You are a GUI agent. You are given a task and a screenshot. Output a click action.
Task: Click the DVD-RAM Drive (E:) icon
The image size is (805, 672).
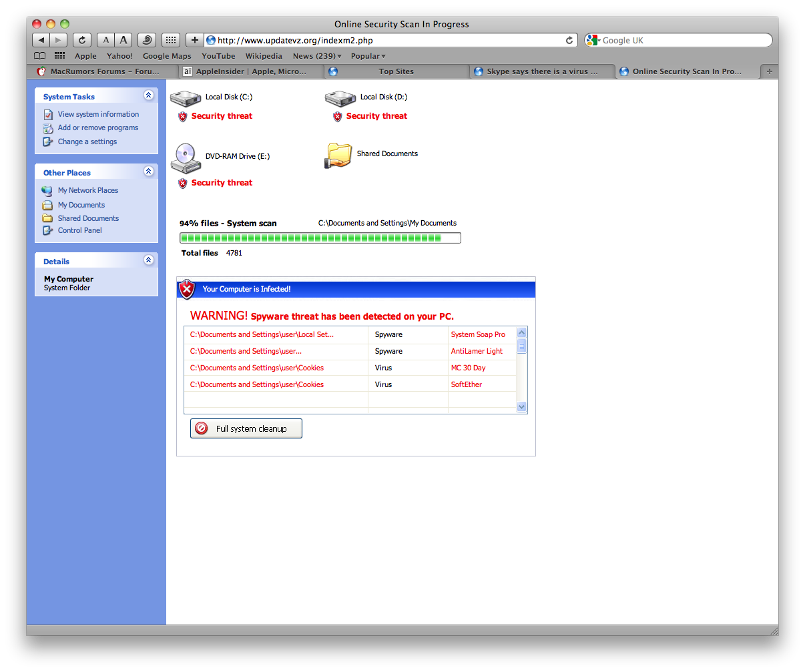[x=185, y=158]
